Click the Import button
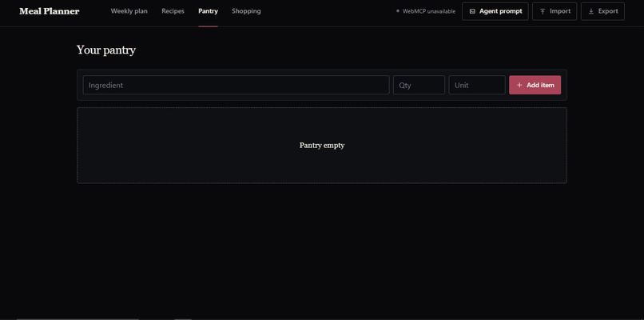The width and height of the screenshot is (644, 320). coord(555,11)
